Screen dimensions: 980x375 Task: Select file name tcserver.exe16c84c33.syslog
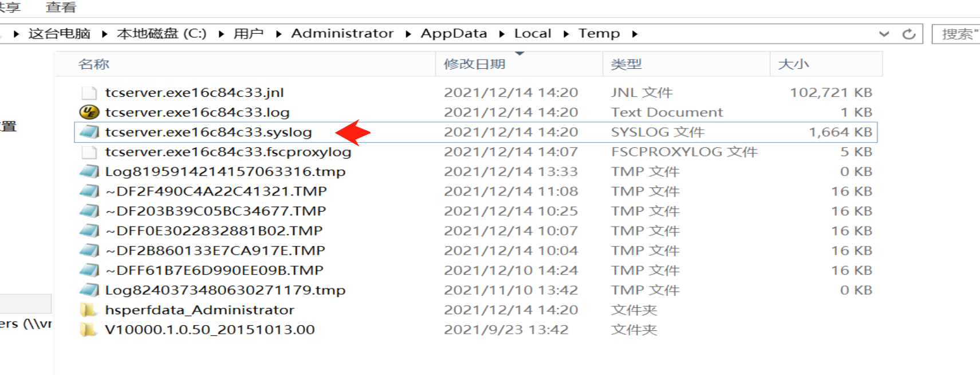[208, 132]
